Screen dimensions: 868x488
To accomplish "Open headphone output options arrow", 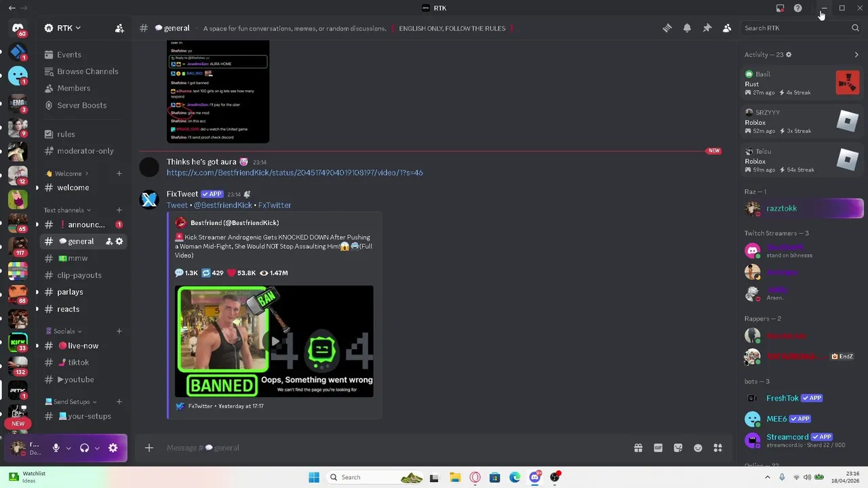I will [97, 448].
